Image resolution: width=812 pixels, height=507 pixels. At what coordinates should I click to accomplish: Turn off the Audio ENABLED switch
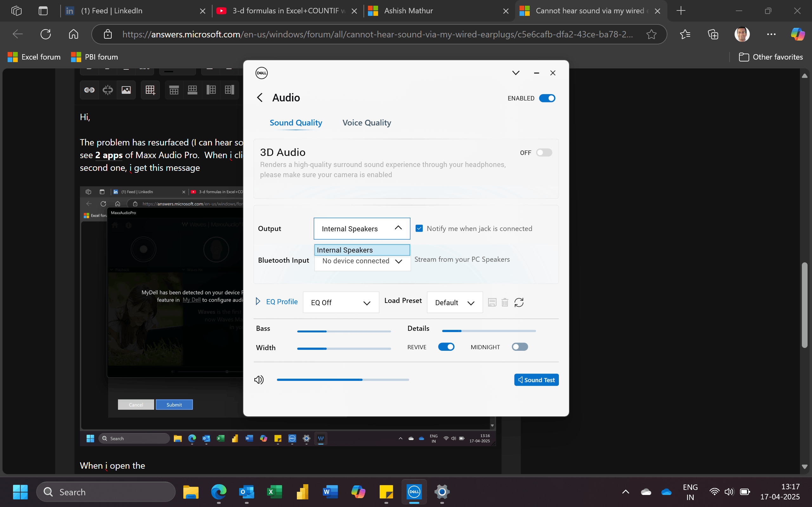547,98
